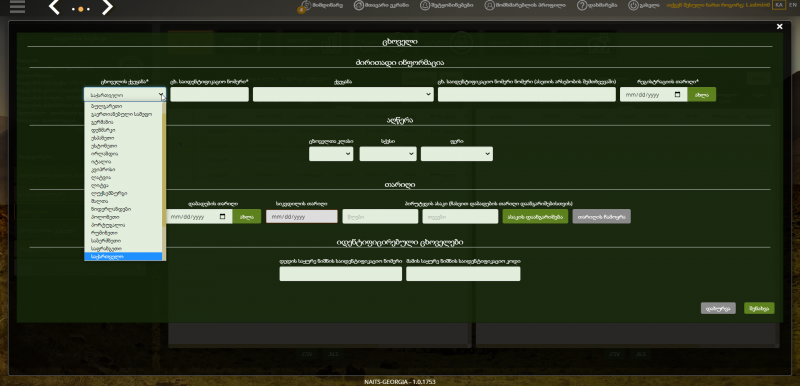
Task: Open calendar picker in birth date field
Action: [222, 216]
